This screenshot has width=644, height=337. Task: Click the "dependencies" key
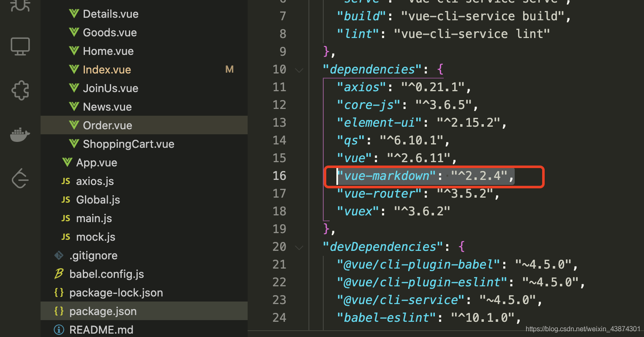click(372, 69)
